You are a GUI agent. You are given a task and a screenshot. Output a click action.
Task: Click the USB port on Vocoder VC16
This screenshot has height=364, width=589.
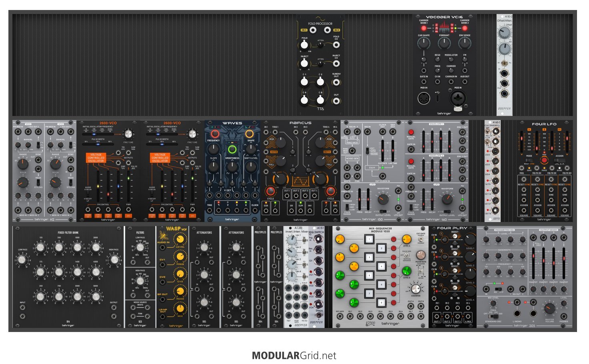[438, 98]
